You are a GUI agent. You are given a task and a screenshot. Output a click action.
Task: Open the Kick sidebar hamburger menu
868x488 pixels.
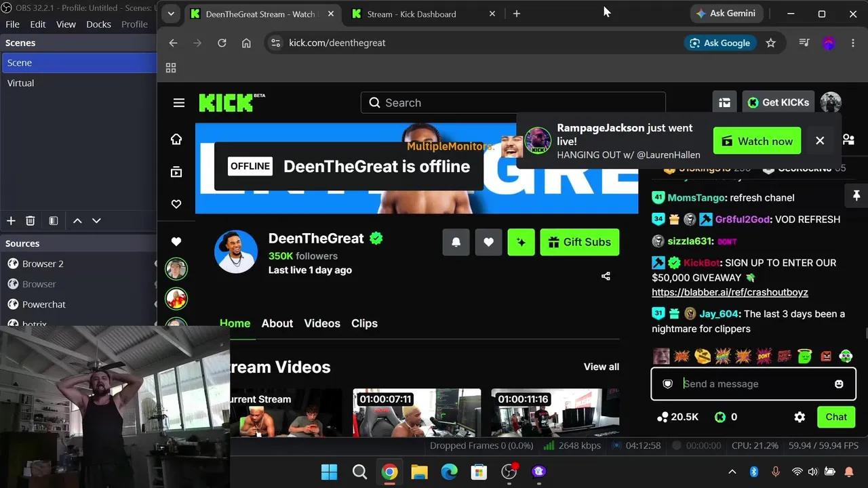click(x=179, y=103)
